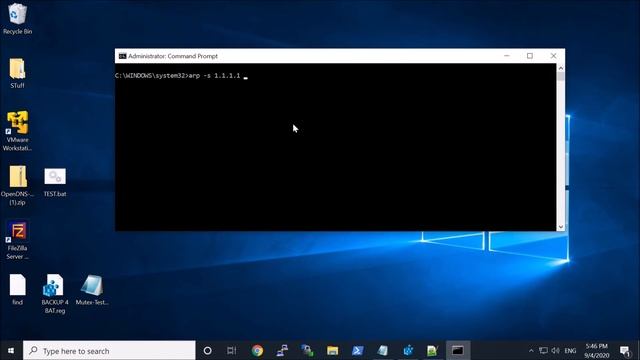Open the clock showing 5:46 PM
This screenshot has height=360, width=640.
tap(597, 351)
